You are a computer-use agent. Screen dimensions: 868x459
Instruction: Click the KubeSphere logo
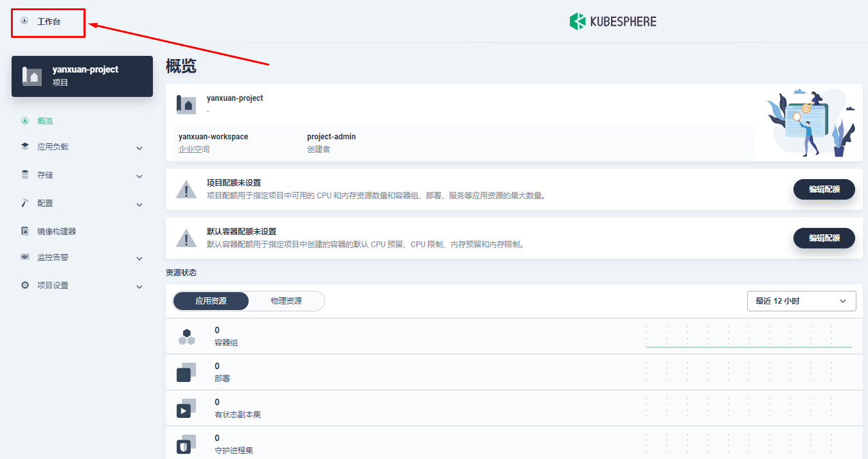[613, 21]
